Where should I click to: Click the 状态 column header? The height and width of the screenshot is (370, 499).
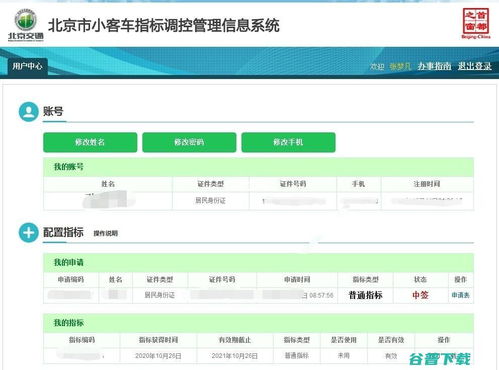[420, 279]
